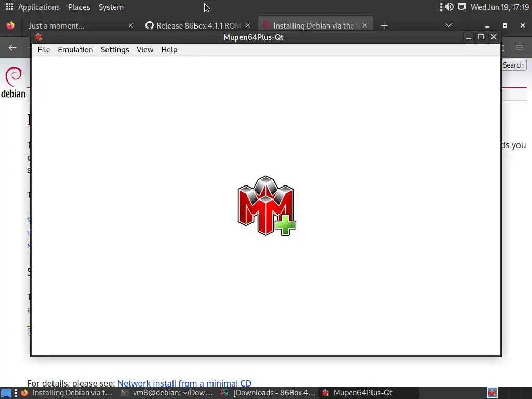Expand the Firefox list all tabs dropdown
The image size is (532, 399).
[448, 25]
